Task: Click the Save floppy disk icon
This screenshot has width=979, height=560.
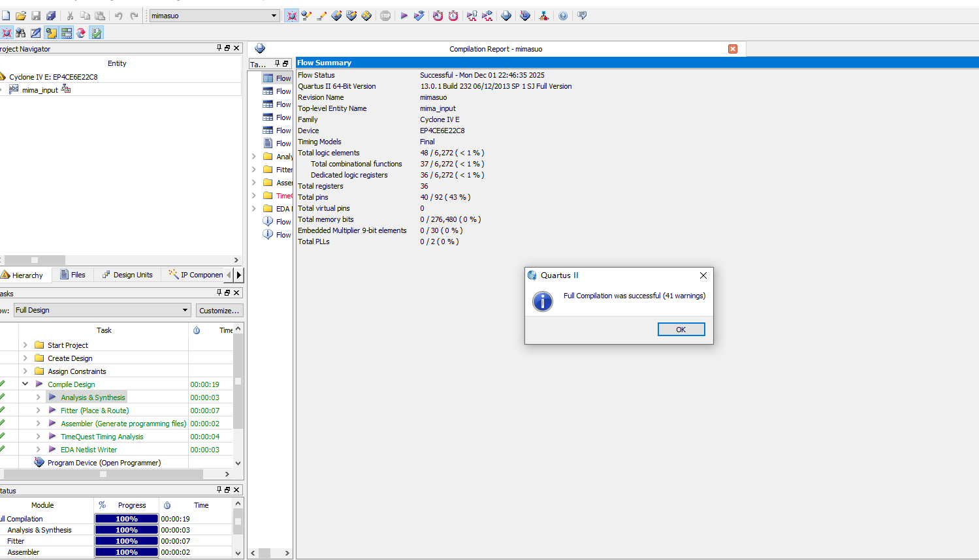Action: pos(36,16)
